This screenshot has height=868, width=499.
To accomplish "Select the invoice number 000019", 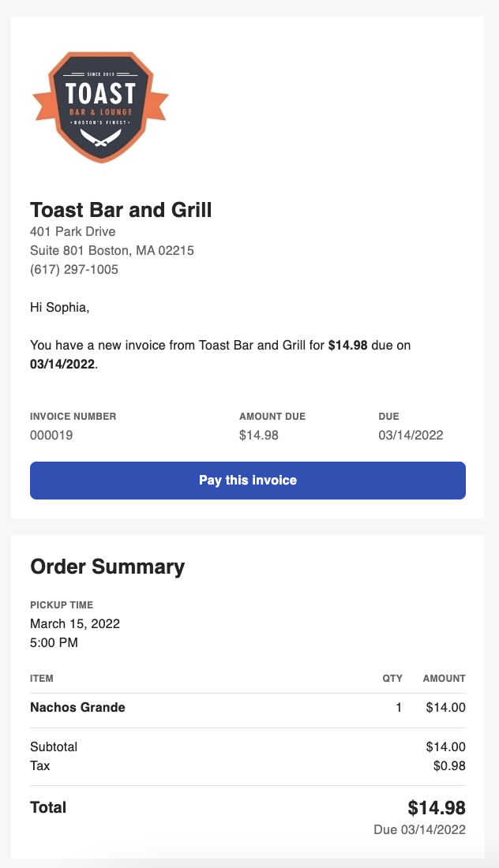I will click(49, 435).
